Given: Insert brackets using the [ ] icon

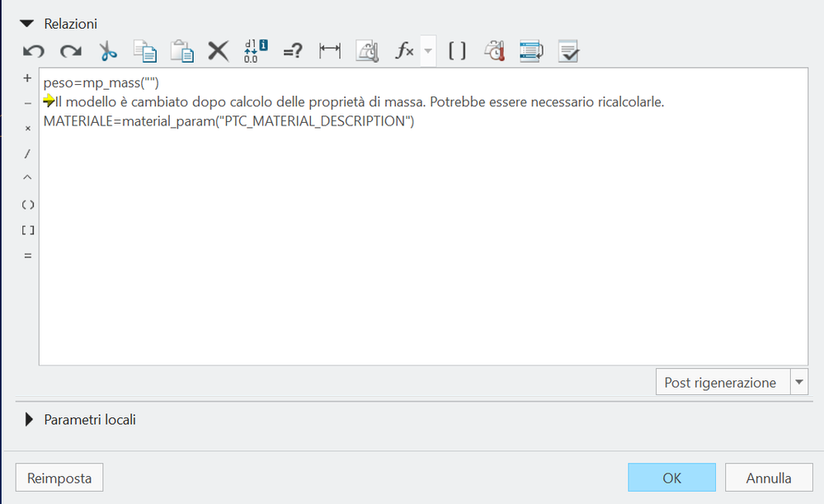Looking at the screenshot, I should coord(456,50).
